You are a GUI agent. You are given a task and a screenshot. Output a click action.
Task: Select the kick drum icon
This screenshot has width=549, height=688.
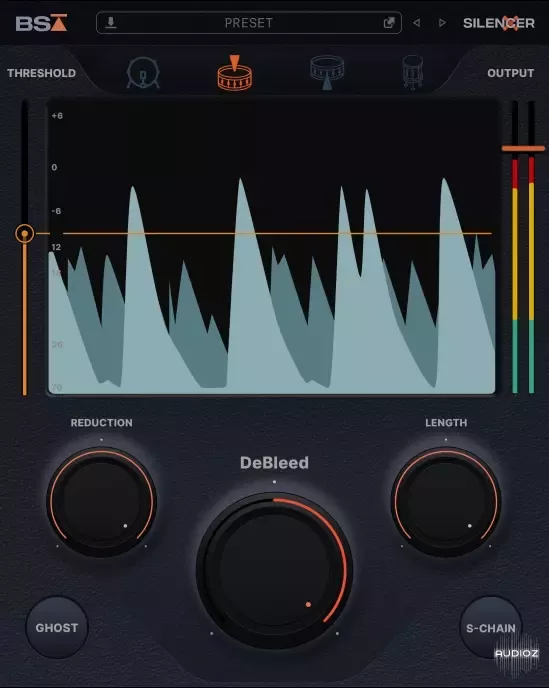(143, 73)
